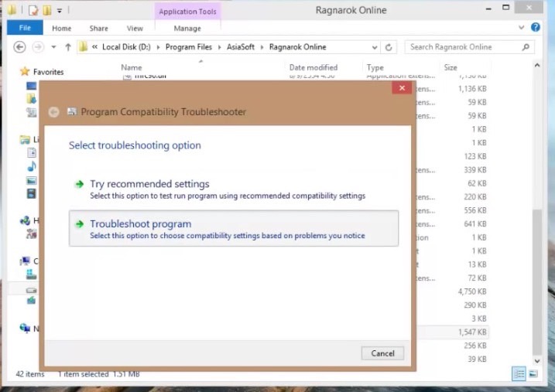This screenshot has height=392, width=555.
Task: Switch to the Home ribbon tab
Action: 62,29
